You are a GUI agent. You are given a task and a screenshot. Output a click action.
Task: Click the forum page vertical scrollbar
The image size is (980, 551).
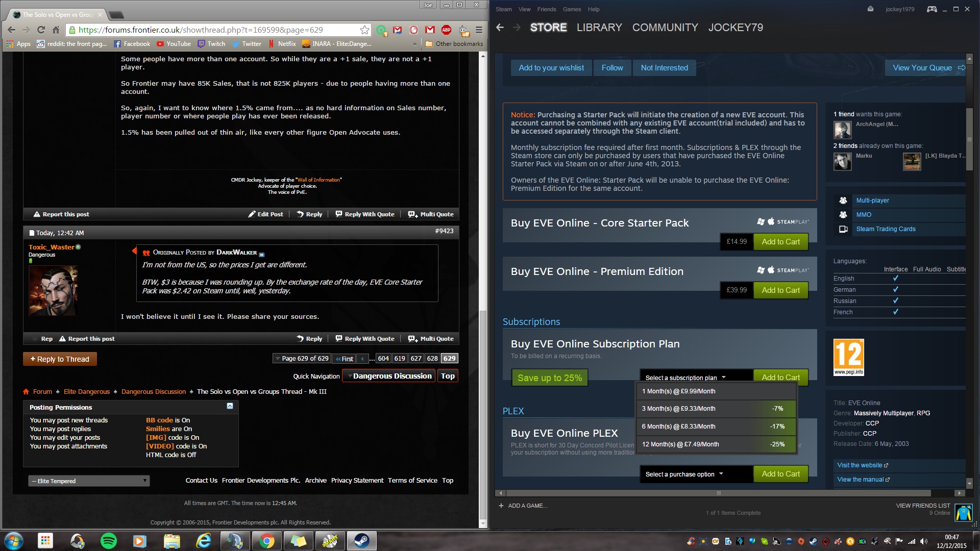point(483,416)
